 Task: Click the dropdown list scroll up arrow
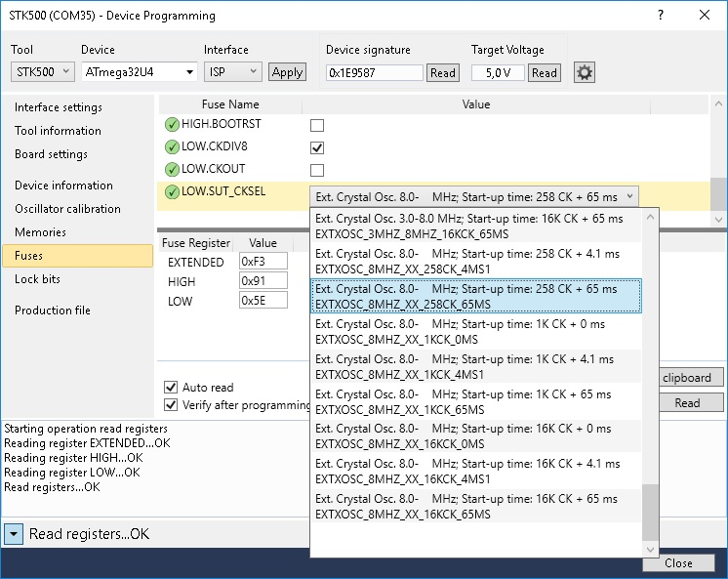[x=650, y=217]
